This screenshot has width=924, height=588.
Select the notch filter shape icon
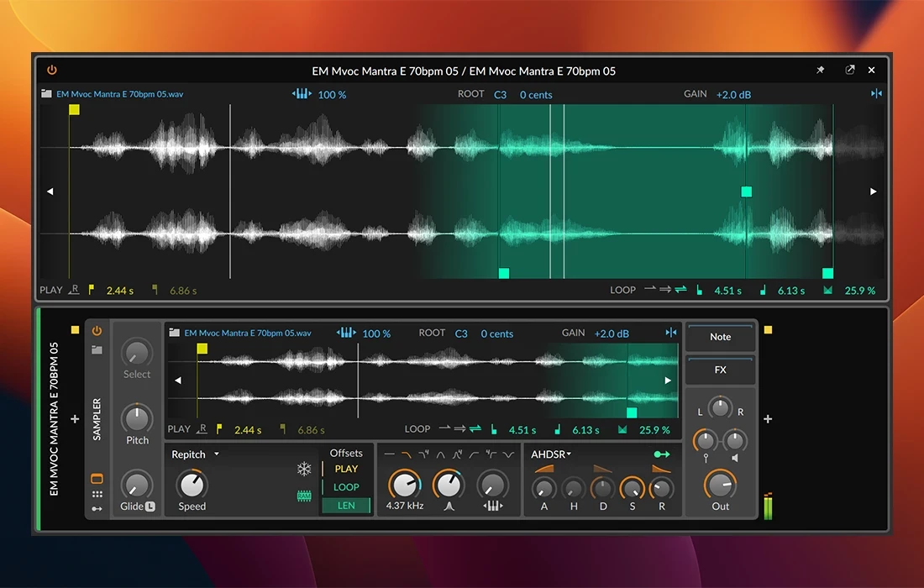[x=508, y=454]
